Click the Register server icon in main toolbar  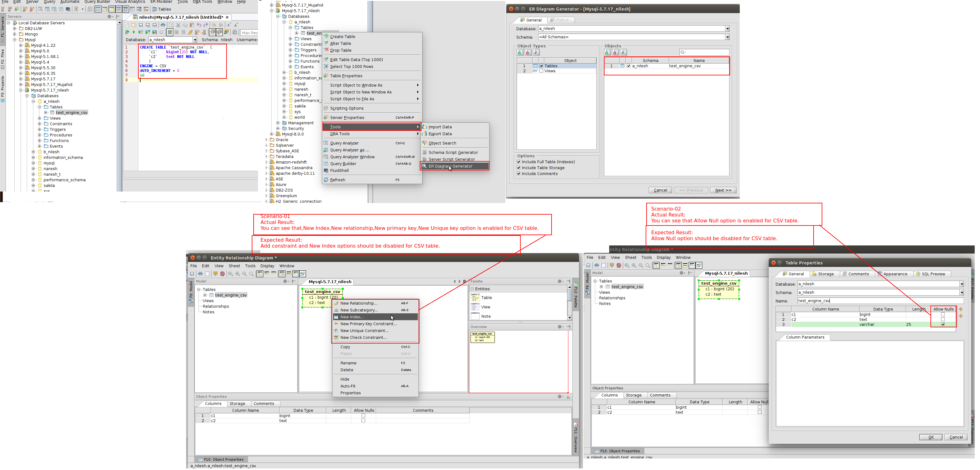pos(3,9)
